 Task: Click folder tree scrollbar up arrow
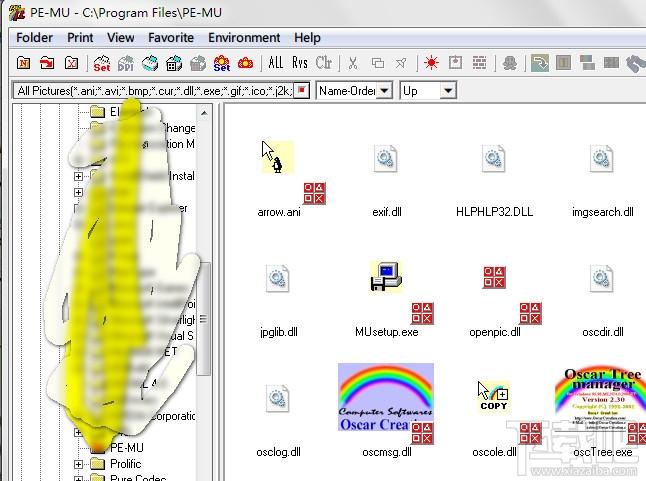coord(204,113)
